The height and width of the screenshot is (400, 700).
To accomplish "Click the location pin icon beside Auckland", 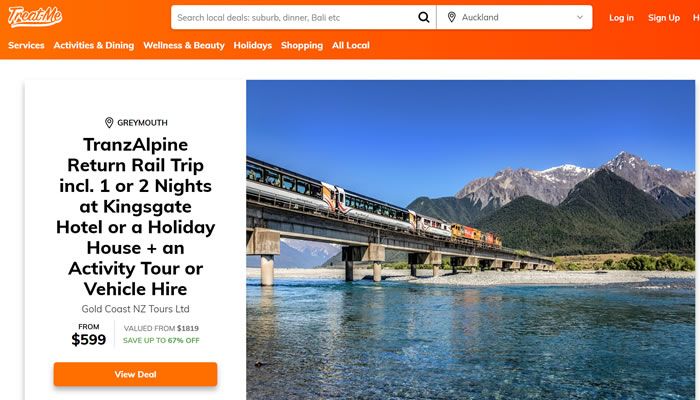I will [x=452, y=17].
